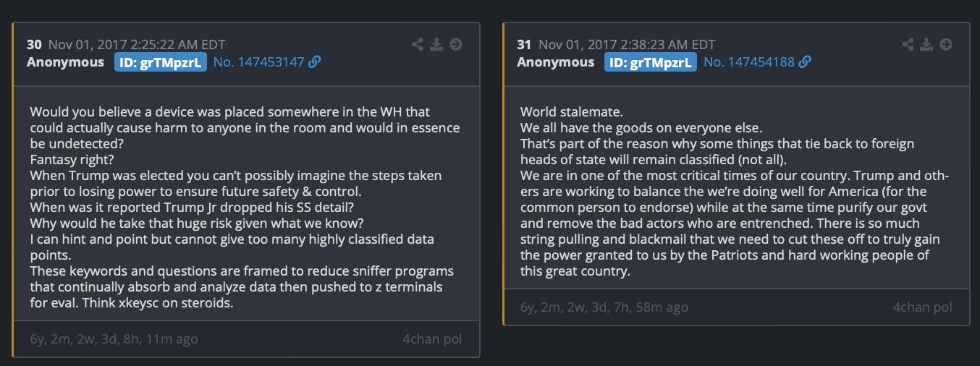
Task: Click the "7h, 58m ago" relative time footer
Action: point(604,307)
